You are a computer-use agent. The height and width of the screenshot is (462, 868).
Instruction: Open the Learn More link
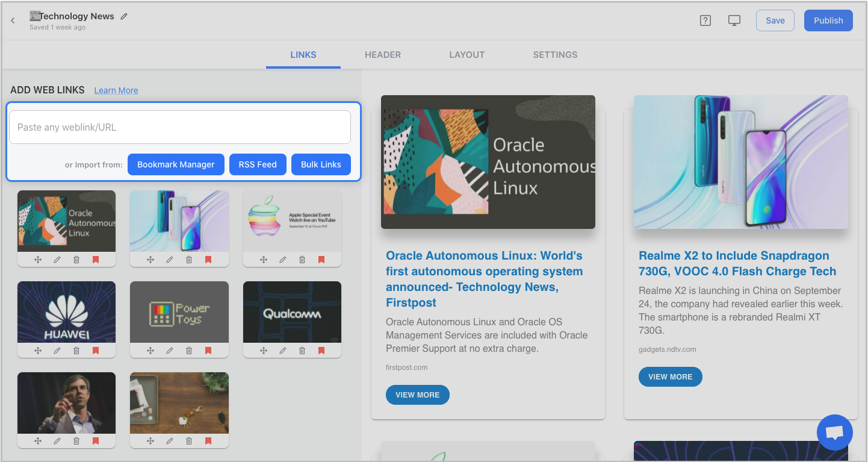tap(116, 90)
